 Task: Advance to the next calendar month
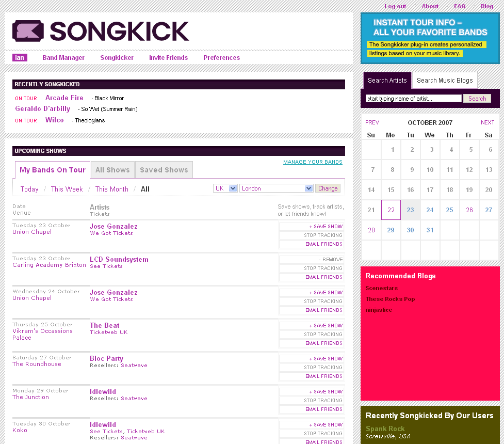pyautogui.click(x=487, y=123)
